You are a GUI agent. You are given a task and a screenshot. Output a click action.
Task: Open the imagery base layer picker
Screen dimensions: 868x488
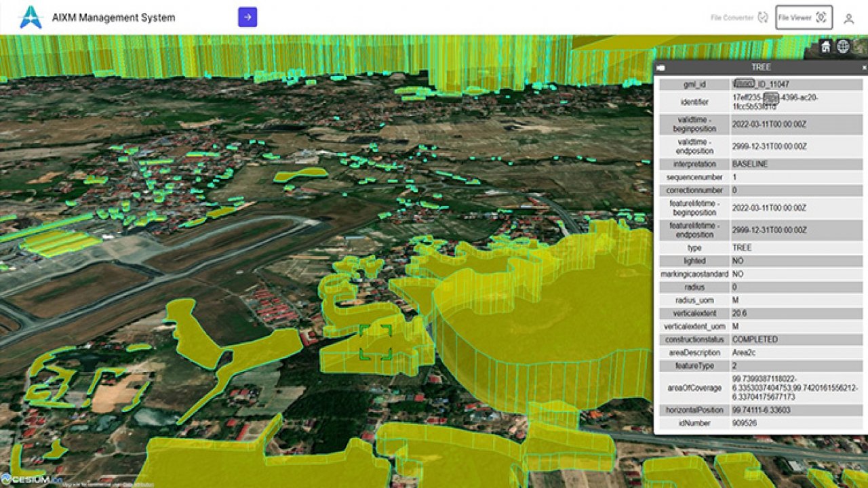(x=860, y=47)
